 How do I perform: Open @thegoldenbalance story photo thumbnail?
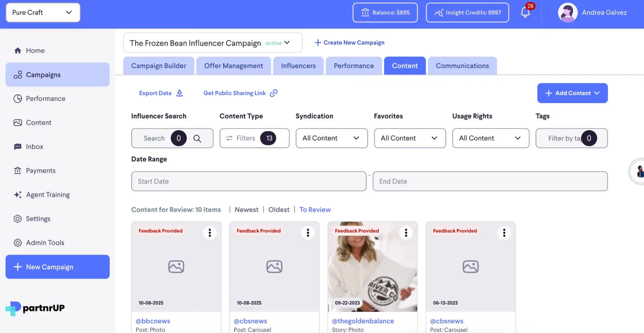click(x=372, y=267)
